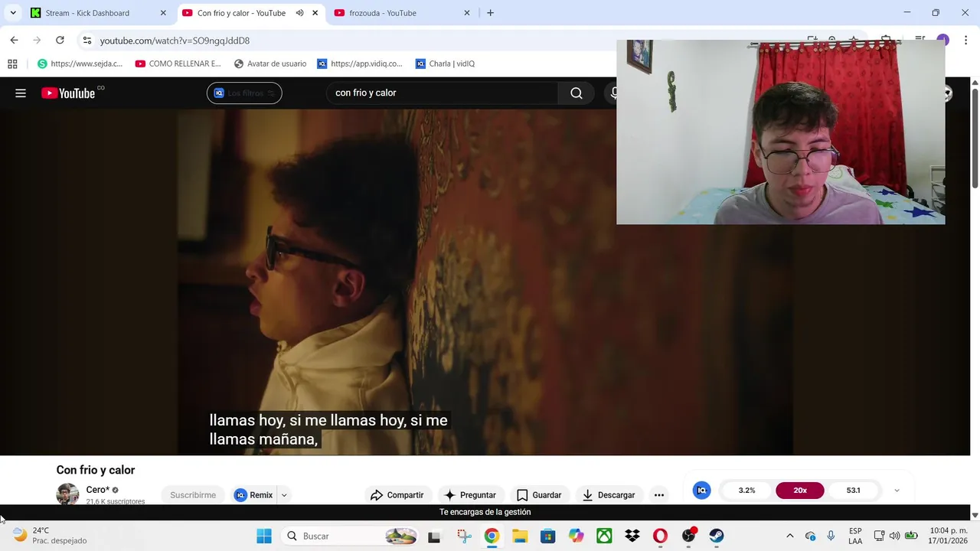Open the sejda.com bookmark
980x551 pixels.
(80, 64)
